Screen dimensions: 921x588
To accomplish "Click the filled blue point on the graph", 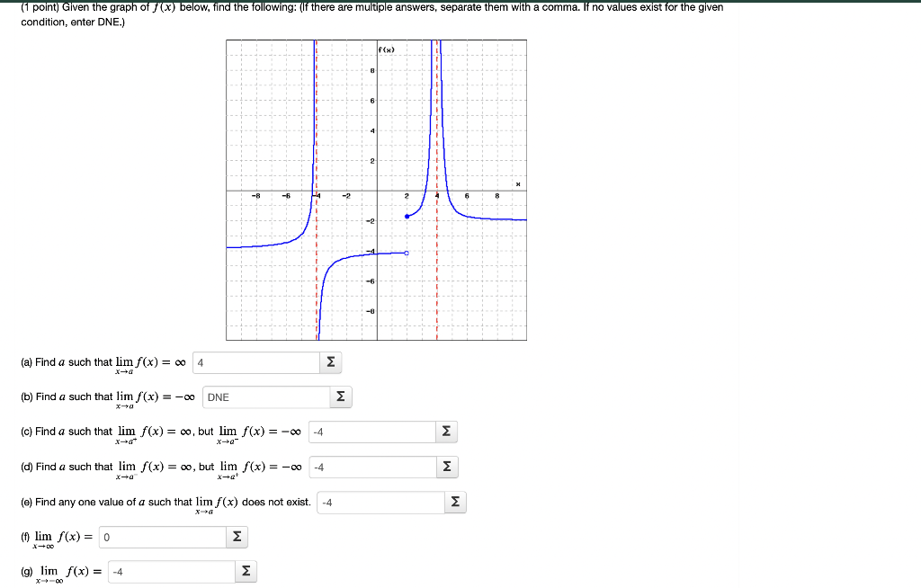I will pos(407,216).
